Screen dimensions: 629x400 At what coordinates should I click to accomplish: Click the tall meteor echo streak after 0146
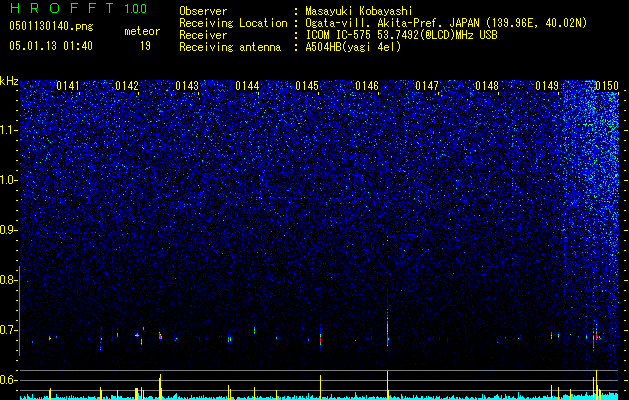[x=388, y=327]
